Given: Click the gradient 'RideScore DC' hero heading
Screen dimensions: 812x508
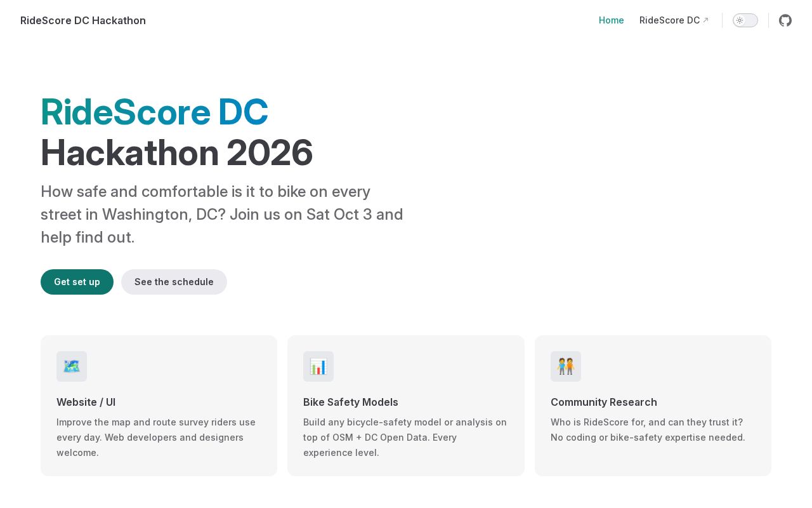Looking at the screenshot, I should click(x=155, y=112).
